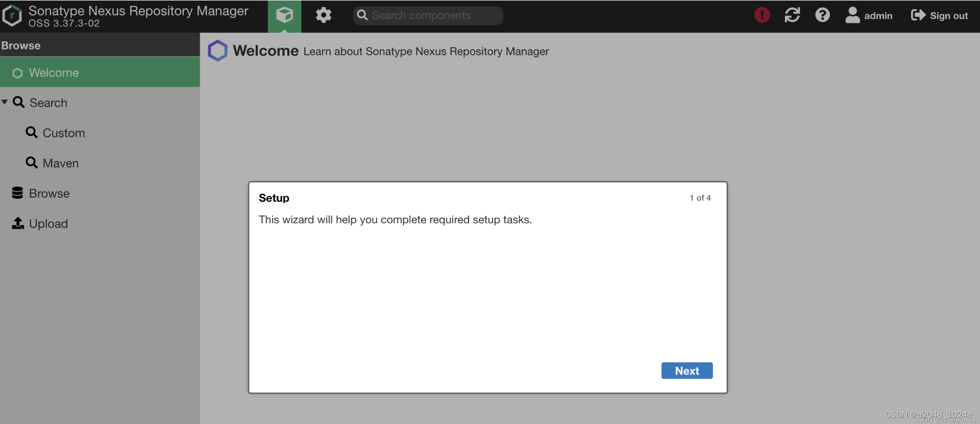This screenshot has height=424, width=980.
Task: Click the Welcome hexagon icon in sidebar
Action: click(x=17, y=73)
